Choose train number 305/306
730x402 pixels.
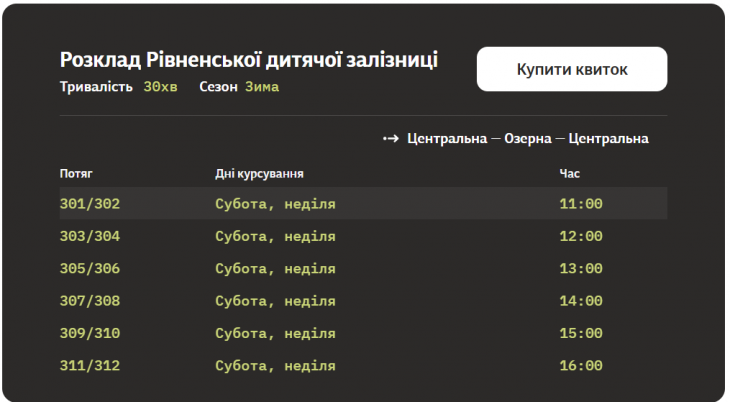(90, 269)
